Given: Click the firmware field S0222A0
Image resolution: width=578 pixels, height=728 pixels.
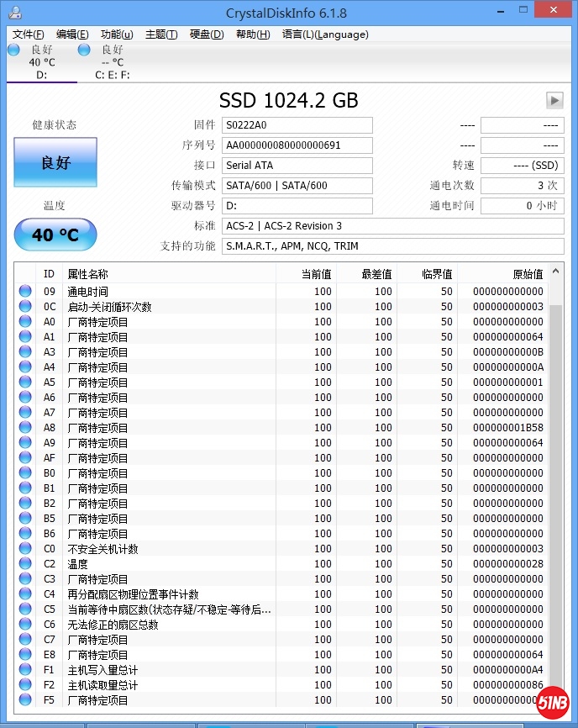Looking at the screenshot, I should (297, 125).
